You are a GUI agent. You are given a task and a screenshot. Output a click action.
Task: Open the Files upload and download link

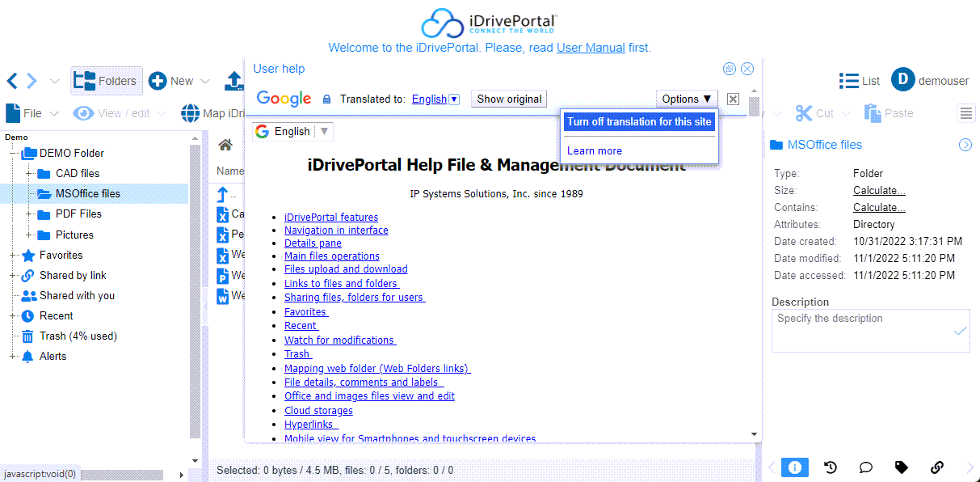[x=346, y=269]
